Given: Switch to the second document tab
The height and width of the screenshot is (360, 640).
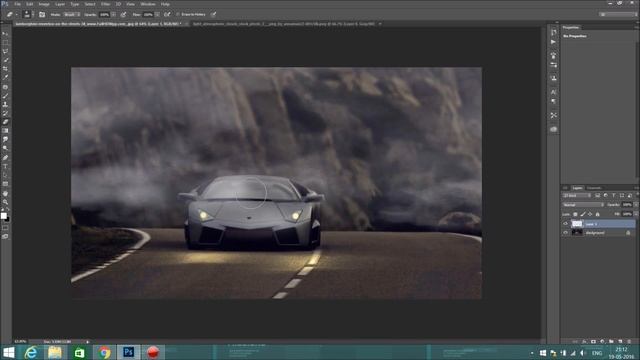Looking at the screenshot, I should (284, 24).
